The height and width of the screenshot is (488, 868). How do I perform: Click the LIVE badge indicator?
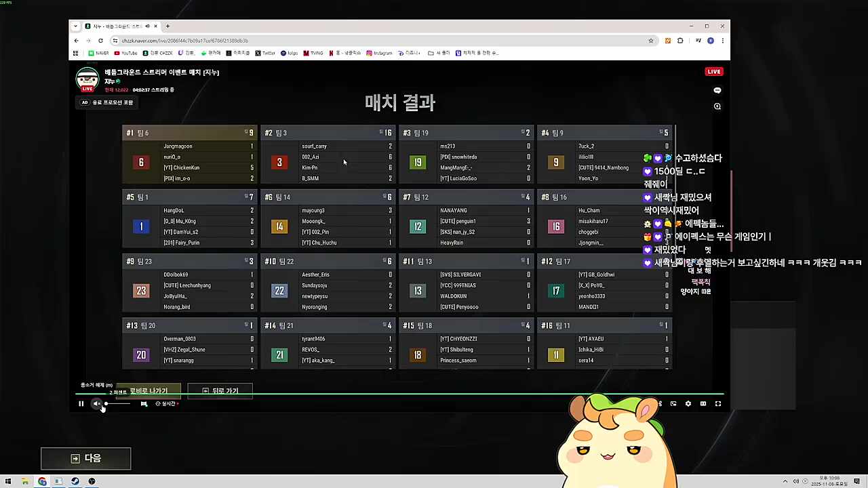(713, 71)
